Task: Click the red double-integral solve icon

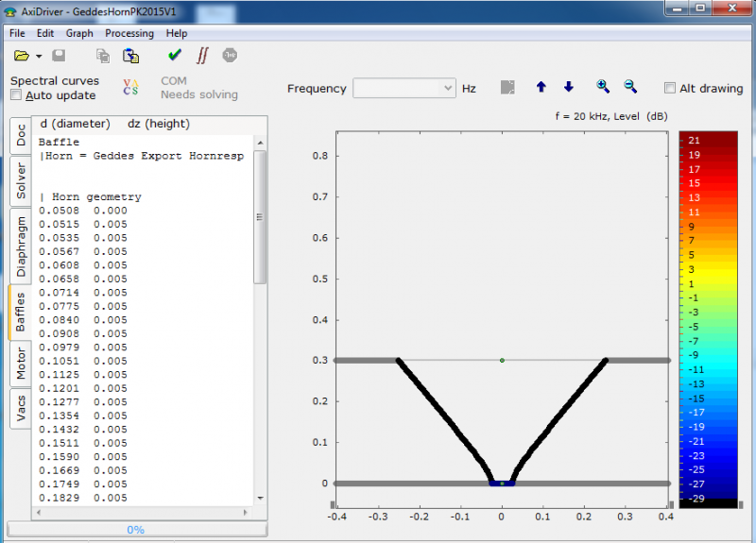Action: click(x=202, y=56)
